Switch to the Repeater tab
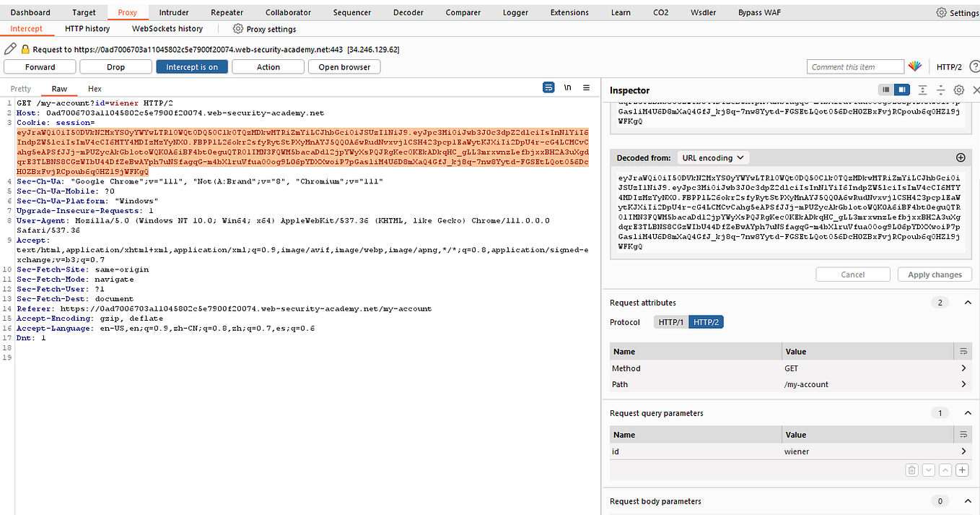The height and width of the screenshot is (515, 980). [x=227, y=12]
